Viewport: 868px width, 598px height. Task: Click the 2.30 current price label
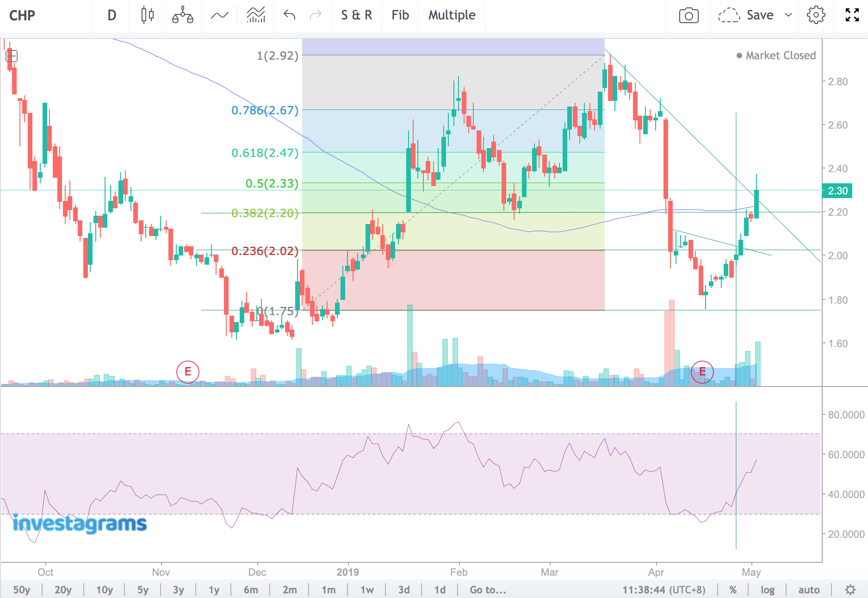[x=837, y=191]
